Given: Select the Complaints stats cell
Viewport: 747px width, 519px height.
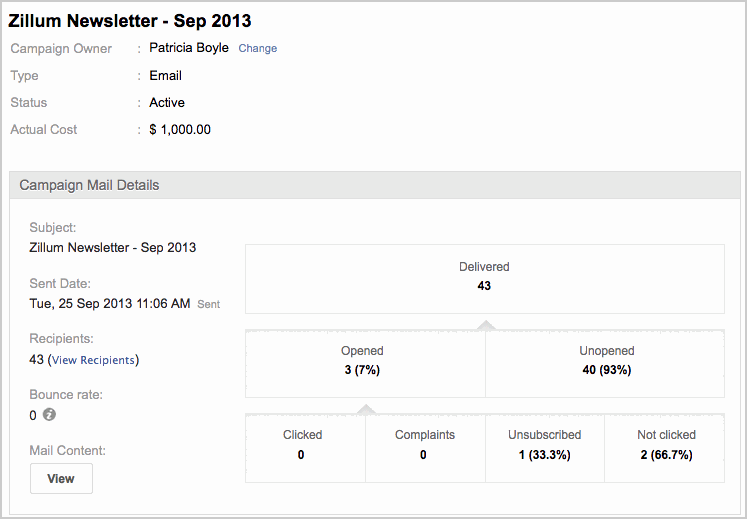Looking at the screenshot, I should tap(425, 445).
